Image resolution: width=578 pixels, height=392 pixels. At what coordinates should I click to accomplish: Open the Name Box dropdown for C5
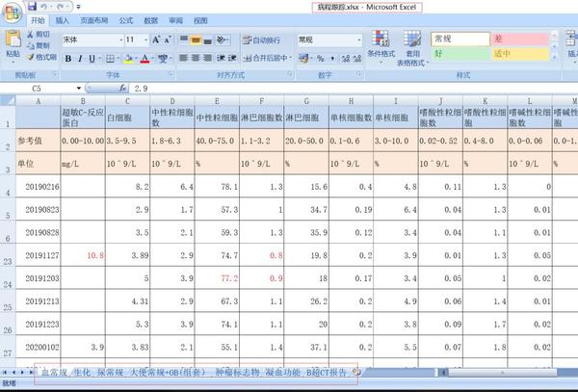[79, 89]
